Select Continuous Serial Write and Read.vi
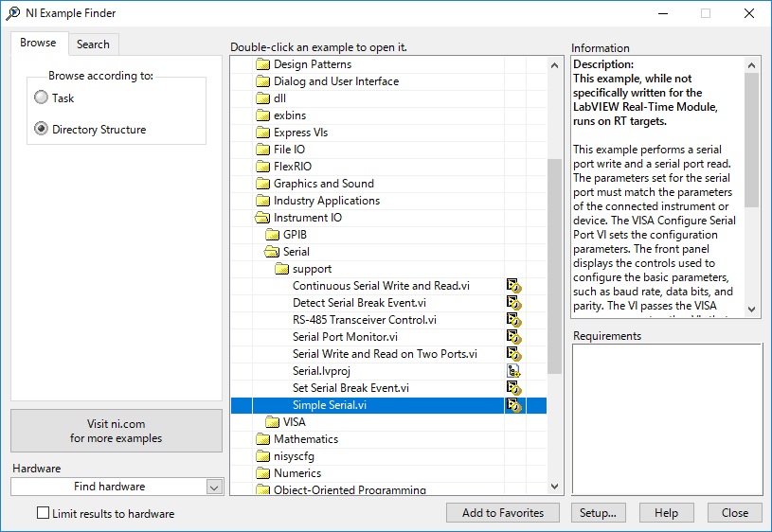The height and width of the screenshot is (532, 772). [381, 286]
